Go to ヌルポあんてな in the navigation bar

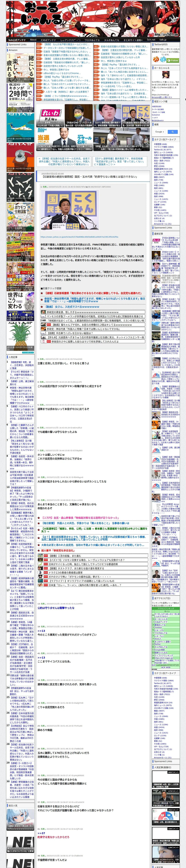point(111,40)
